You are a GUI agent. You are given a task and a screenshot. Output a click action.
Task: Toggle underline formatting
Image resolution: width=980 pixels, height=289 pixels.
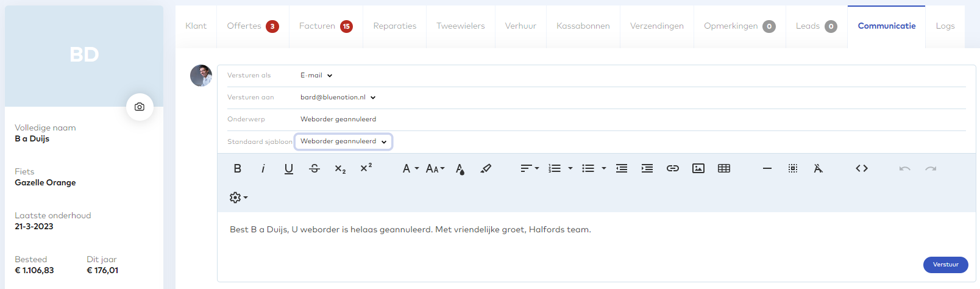tap(289, 169)
